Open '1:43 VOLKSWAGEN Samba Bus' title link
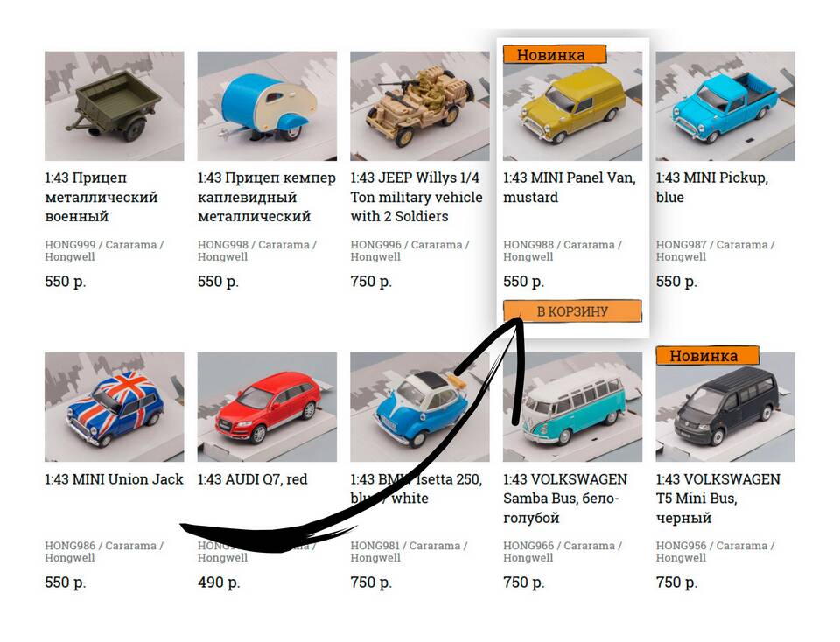This screenshot has height=642, width=840. click(565, 499)
